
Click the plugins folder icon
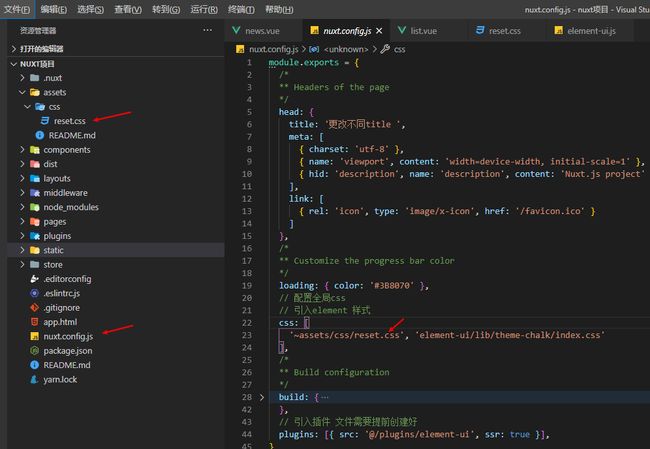pos(35,236)
